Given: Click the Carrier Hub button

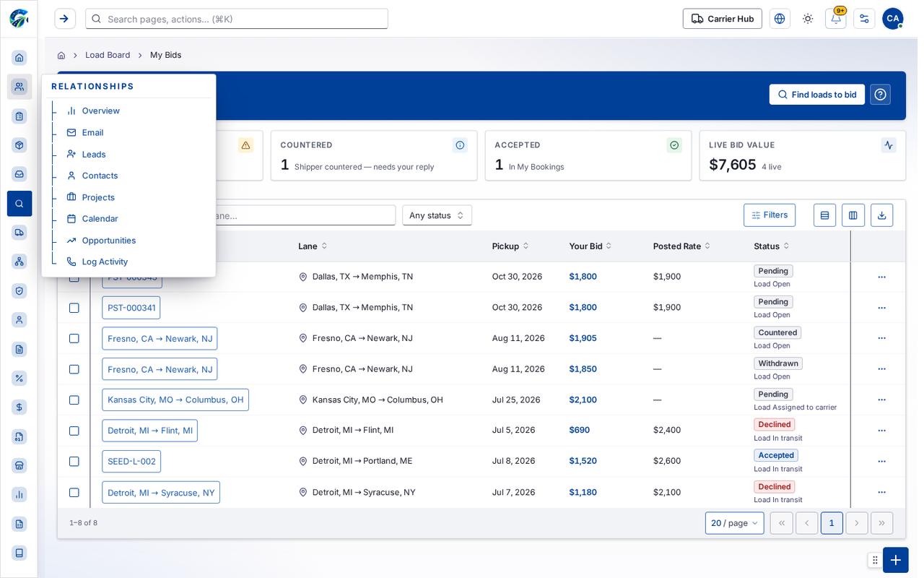Looking at the screenshot, I should 723,19.
